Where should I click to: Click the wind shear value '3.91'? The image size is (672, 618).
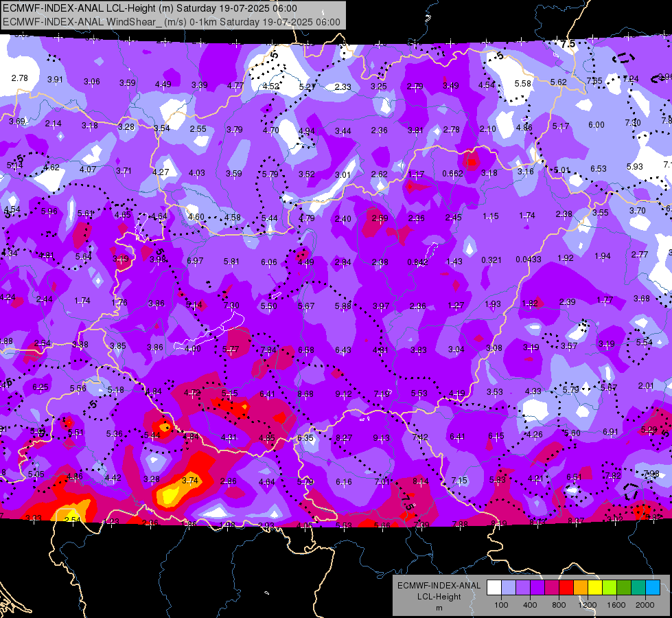pos(55,80)
